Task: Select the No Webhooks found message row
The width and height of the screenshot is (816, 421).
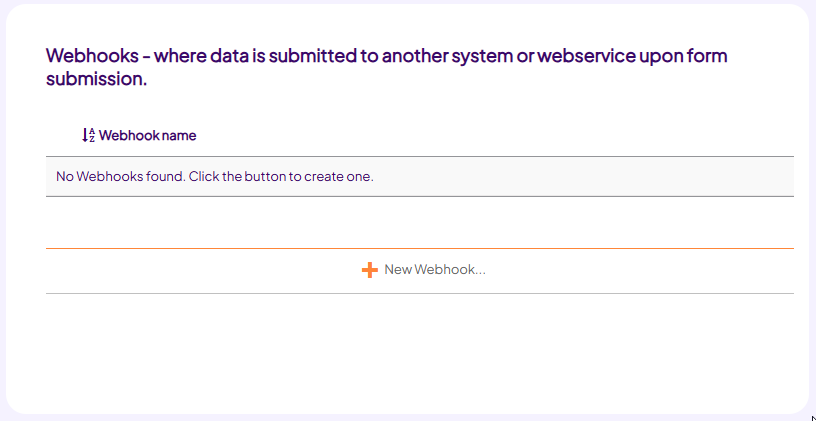Action: pyautogui.click(x=420, y=176)
